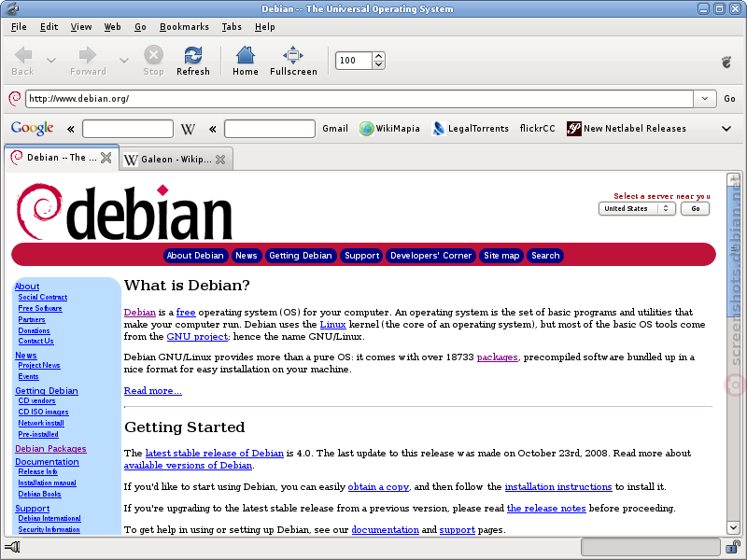Open the Gmail bookmark

[335, 129]
